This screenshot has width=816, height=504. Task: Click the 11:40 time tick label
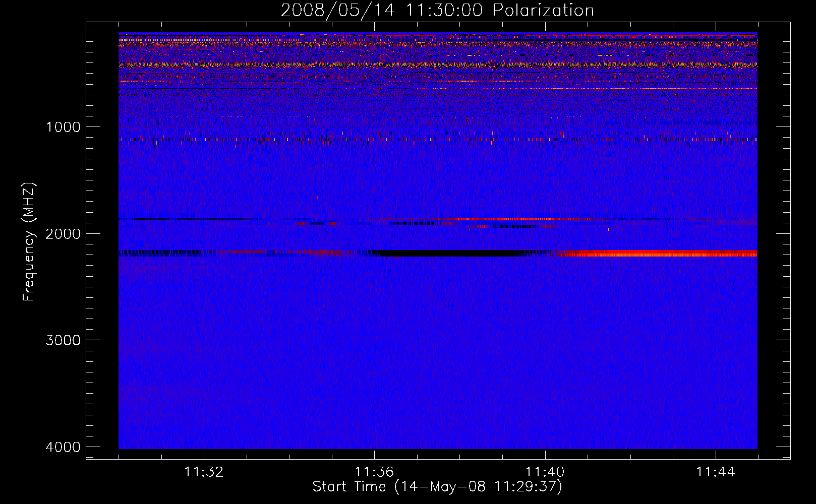pos(545,472)
